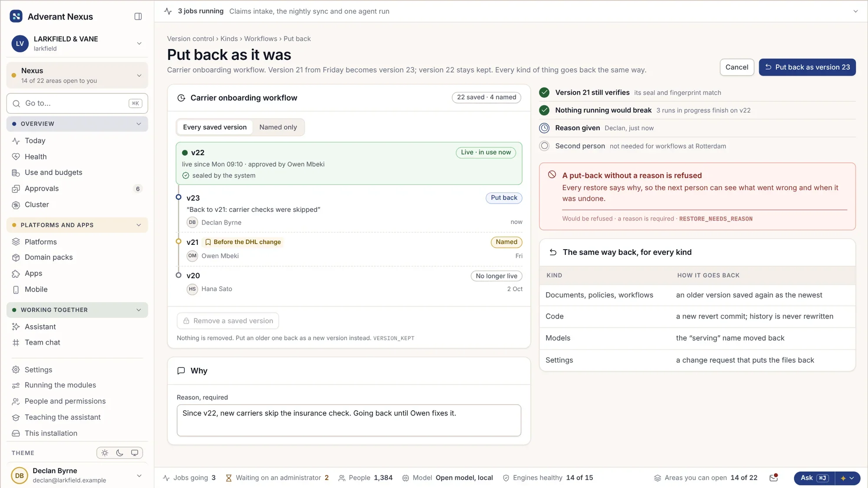Image resolution: width=868 pixels, height=488 pixels.
Task: Cancel the put back
Action: (736, 67)
